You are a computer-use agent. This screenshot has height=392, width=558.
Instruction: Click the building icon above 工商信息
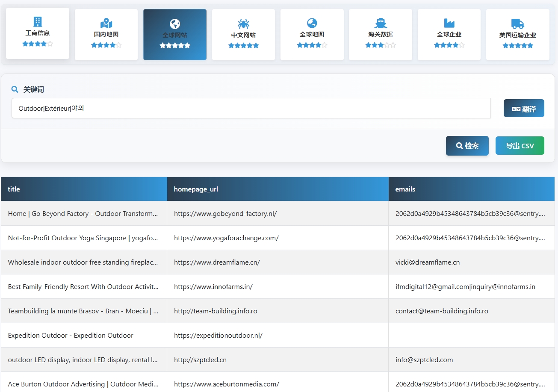(x=38, y=21)
